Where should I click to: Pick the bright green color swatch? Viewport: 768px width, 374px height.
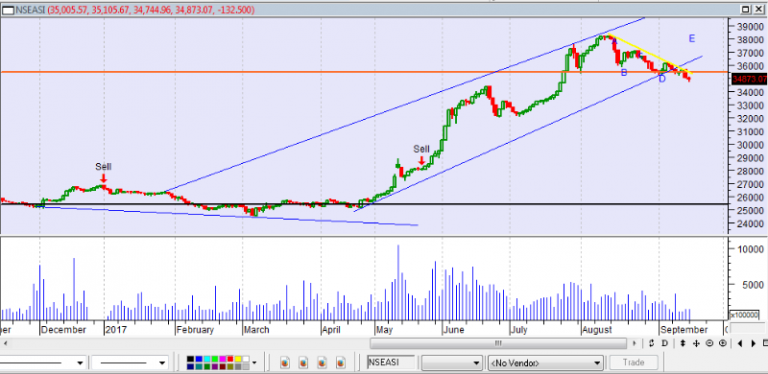coord(215,359)
